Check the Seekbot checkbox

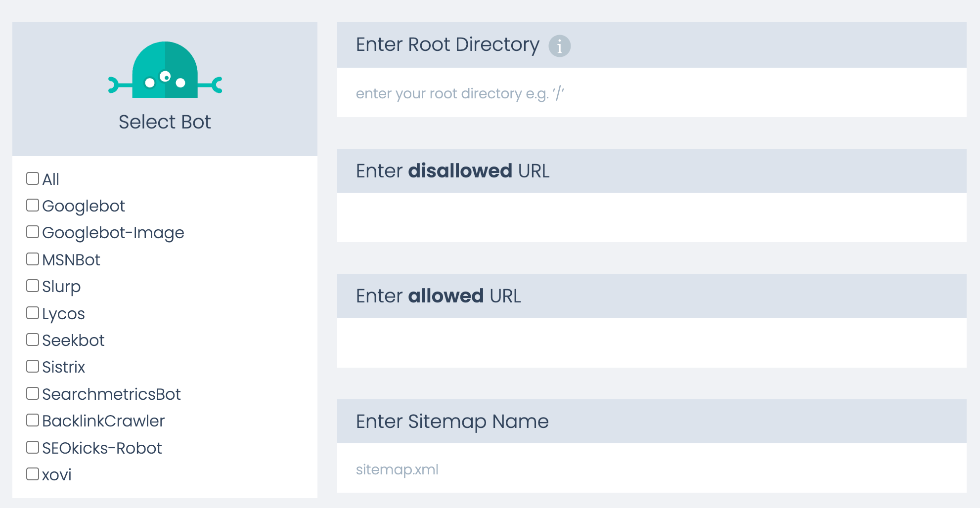coord(33,339)
